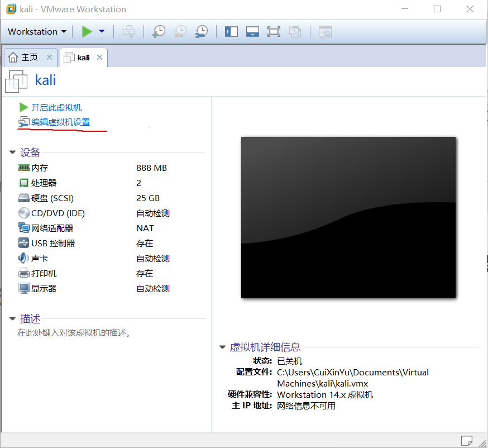The width and height of the screenshot is (488, 448).
Task: Collapse the 描述 section
Action: (13, 318)
